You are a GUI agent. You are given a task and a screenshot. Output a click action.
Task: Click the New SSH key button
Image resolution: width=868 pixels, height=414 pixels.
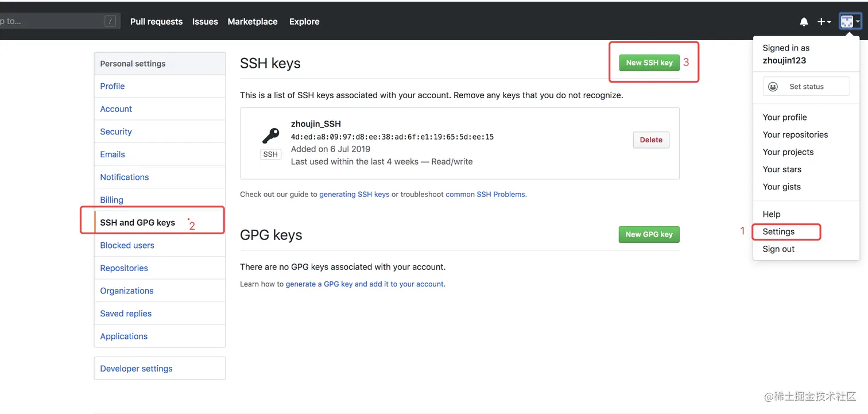649,63
